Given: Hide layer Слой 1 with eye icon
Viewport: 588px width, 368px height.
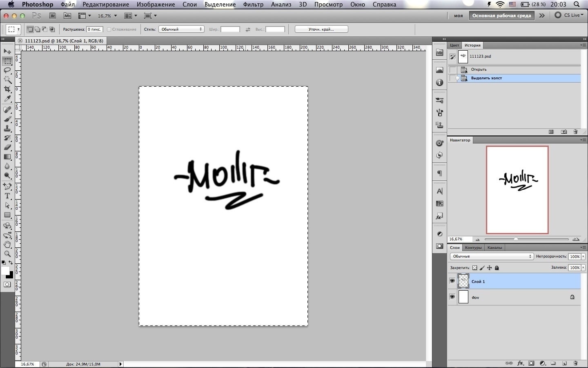Looking at the screenshot, I should (452, 281).
